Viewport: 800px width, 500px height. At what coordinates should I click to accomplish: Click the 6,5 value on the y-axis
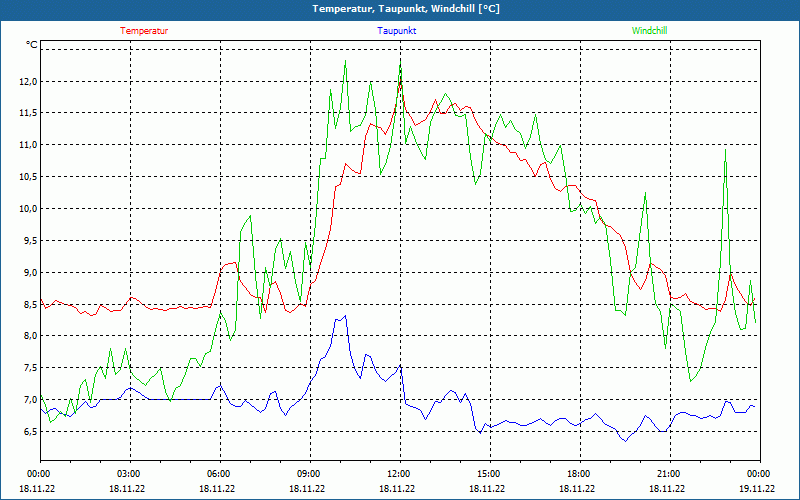(27, 432)
